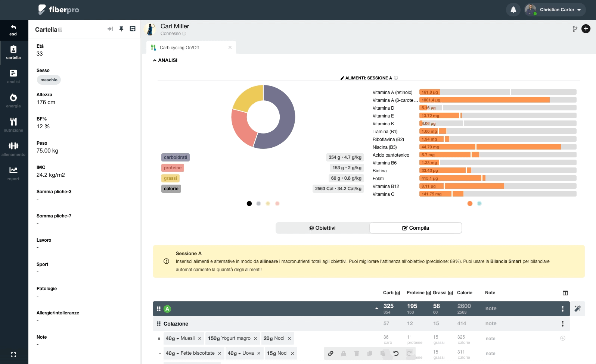Screen dimensions: 596x364
Task: Open the allenamento dumbbell section
Action: tap(13, 148)
